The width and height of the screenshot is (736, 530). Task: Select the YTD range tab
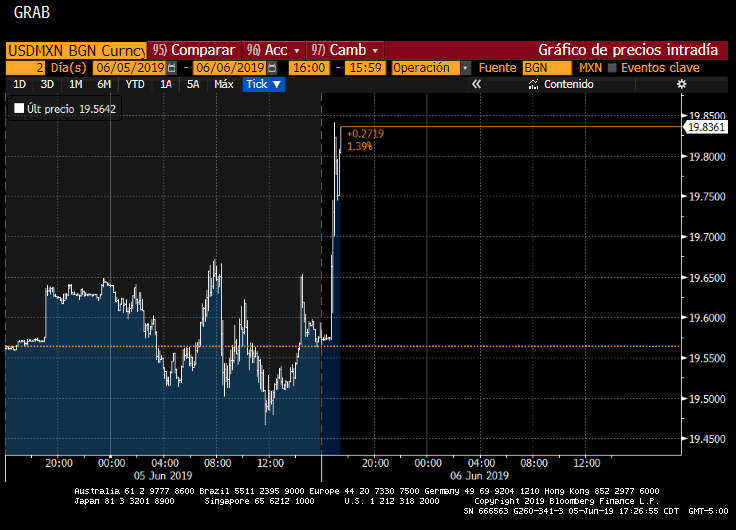[x=135, y=84]
